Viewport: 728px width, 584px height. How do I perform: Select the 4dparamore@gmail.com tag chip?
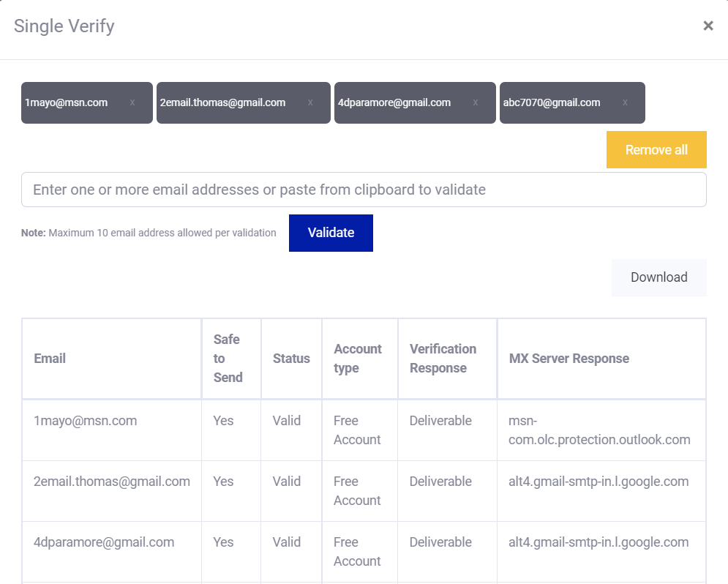[x=415, y=102]
